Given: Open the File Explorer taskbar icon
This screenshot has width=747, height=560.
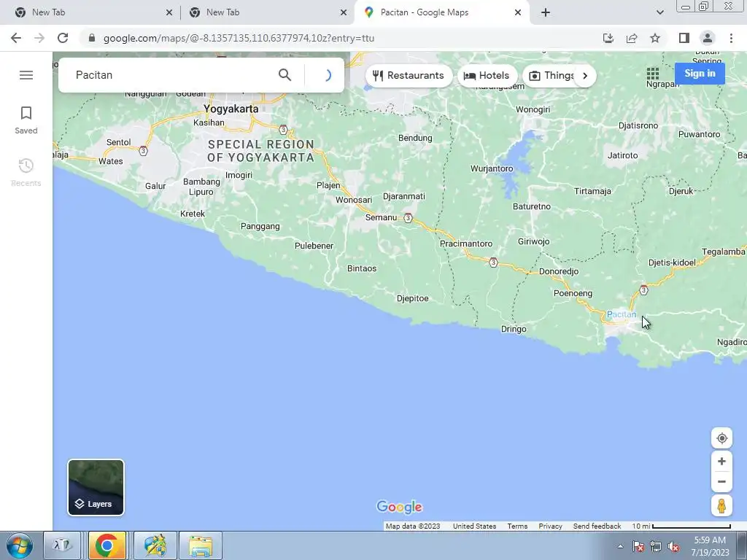Looking at the screenshot, I should tap(201, 545).
